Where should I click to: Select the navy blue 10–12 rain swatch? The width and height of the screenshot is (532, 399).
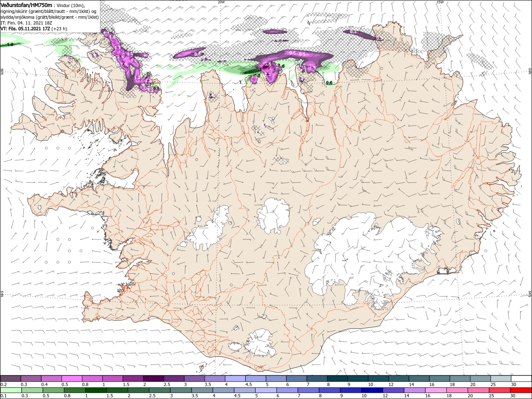(372, 390)
